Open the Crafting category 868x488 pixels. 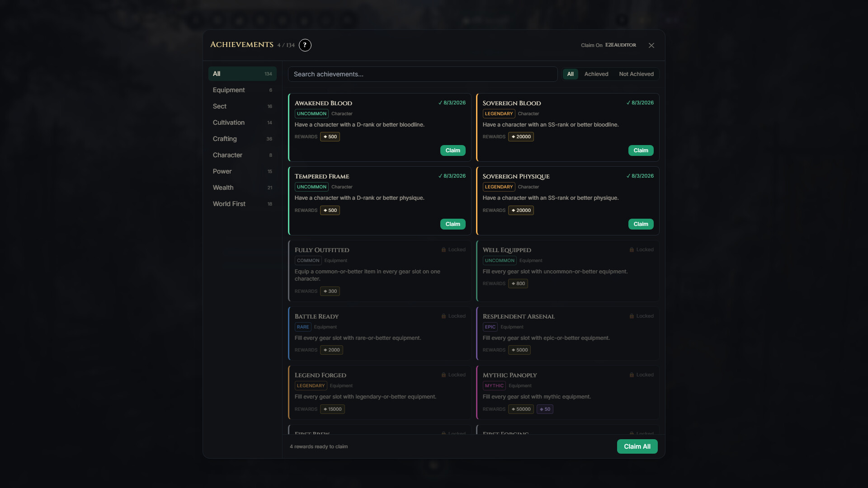click(242, 139)
